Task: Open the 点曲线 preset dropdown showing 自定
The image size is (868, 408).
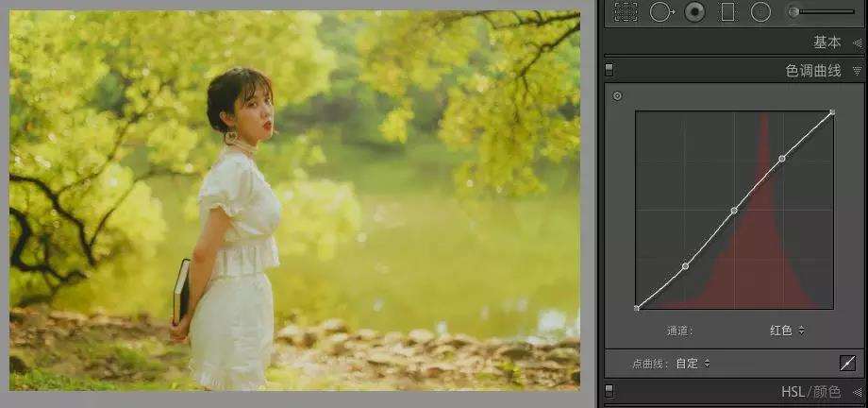Action: pyautogui.click(x=693, y=363)
